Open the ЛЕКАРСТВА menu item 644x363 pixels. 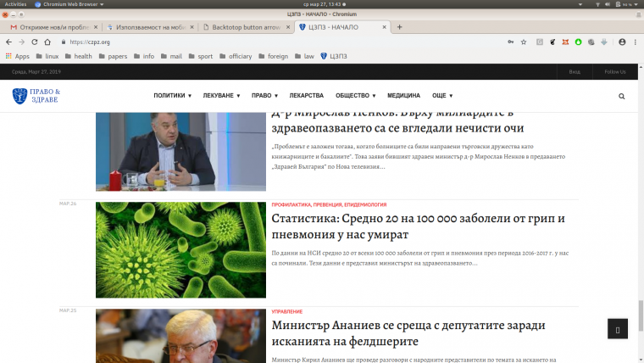pos(306,96)
